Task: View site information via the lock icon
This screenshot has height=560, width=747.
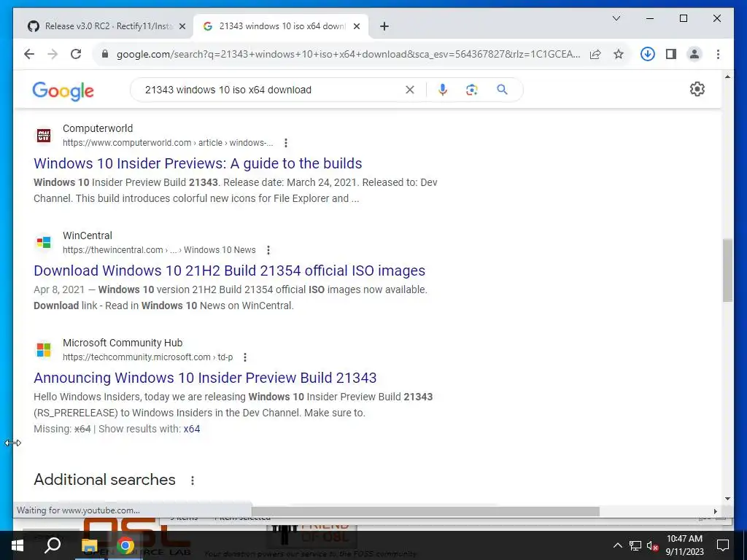Action: point(105,54)
